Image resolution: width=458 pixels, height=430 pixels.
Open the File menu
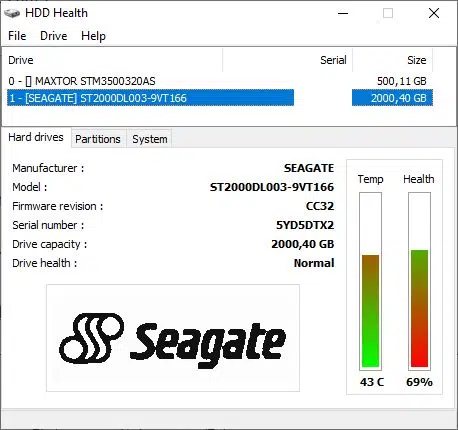pos(17,36)
